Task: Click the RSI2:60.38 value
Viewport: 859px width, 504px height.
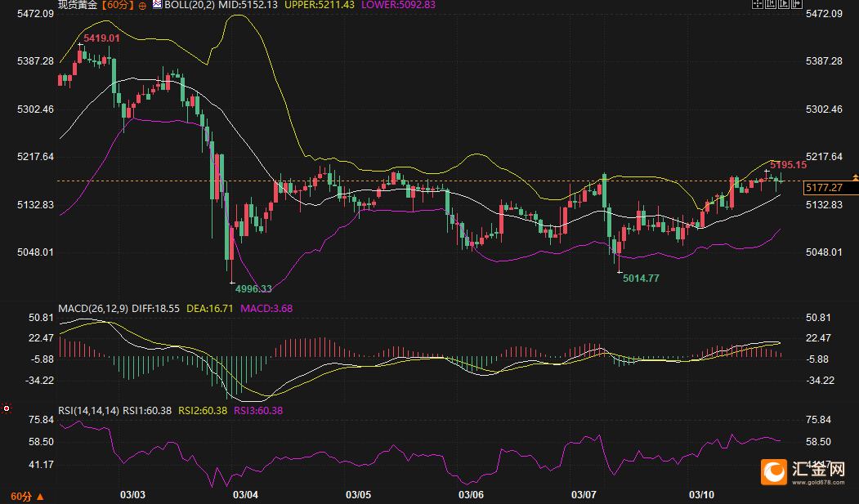Action: (203, 410)
